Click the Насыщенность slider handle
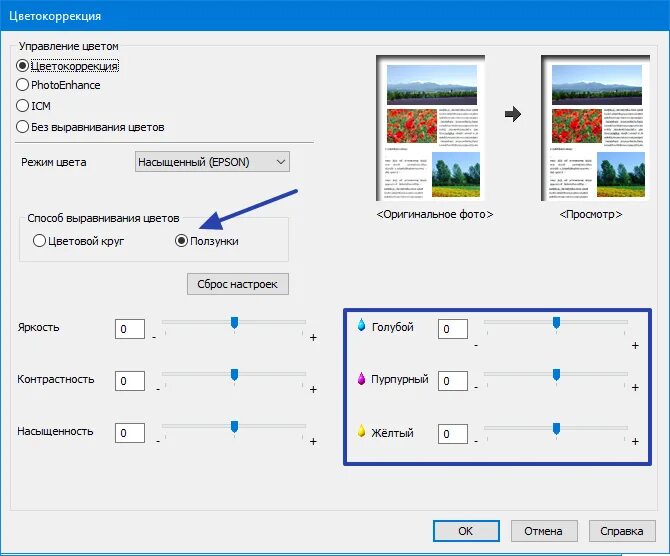Viewport: 670px width, 556px height. click(x=234, y=427)
